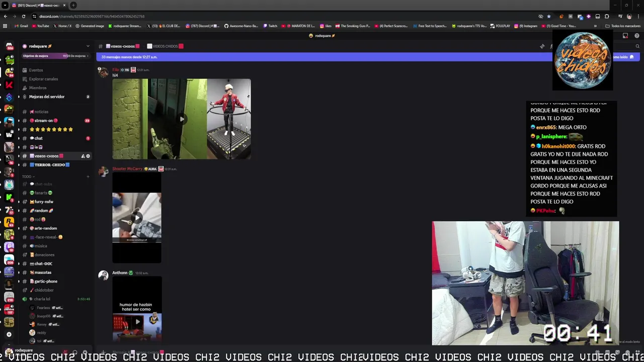
Task: Open Eventos in server sidebar
Action: point(56,70)
